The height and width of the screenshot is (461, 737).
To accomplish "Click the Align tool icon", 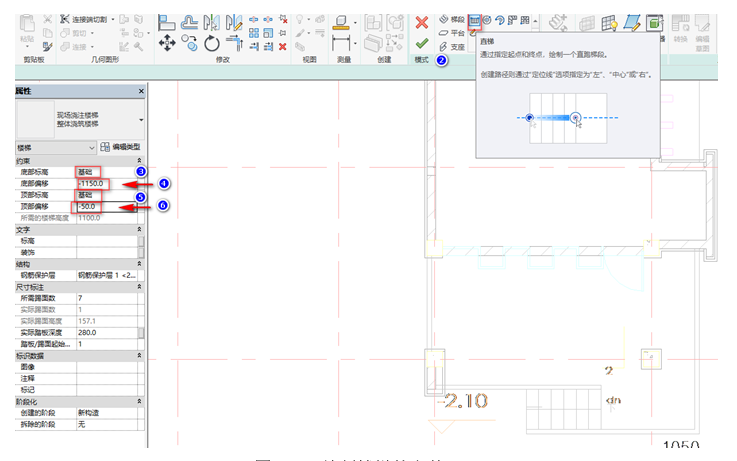I will 165,20.
